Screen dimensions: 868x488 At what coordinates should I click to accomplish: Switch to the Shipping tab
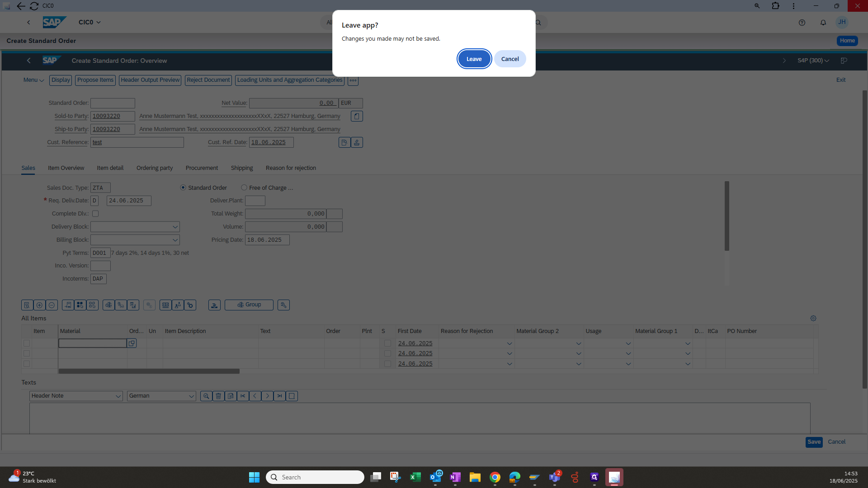tap(242, 168)
